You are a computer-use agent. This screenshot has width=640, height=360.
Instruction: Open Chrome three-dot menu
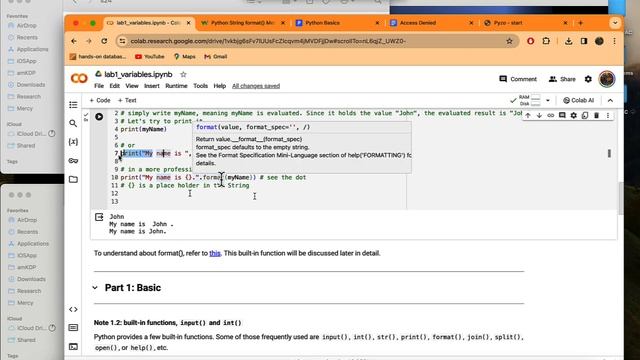pyautogui.click(x=614, y=41)
